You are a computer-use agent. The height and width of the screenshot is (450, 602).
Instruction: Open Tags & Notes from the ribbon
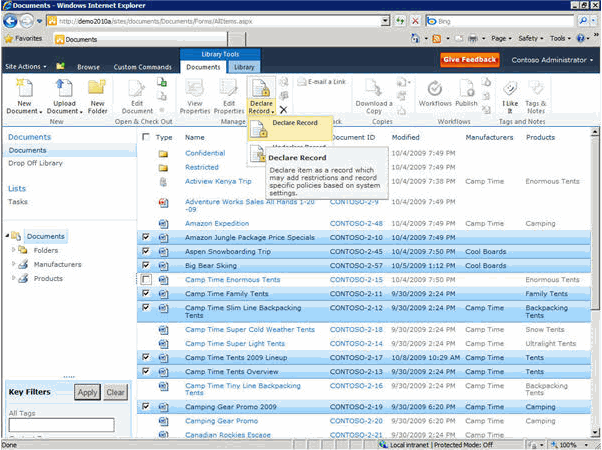(x=536, y=96)
